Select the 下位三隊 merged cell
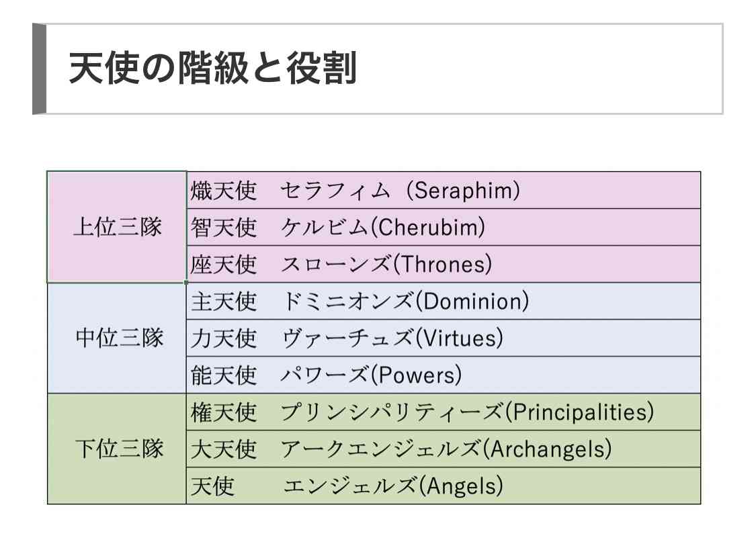The image size is (756, 544). (x=117, y=449)
